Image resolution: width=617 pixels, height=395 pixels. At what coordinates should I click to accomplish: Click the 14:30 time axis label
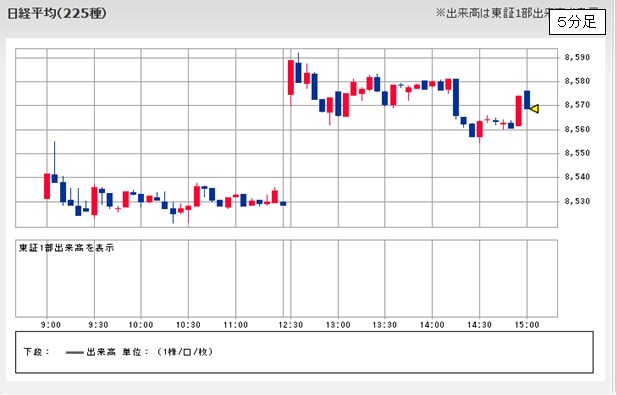pos(479,325)
